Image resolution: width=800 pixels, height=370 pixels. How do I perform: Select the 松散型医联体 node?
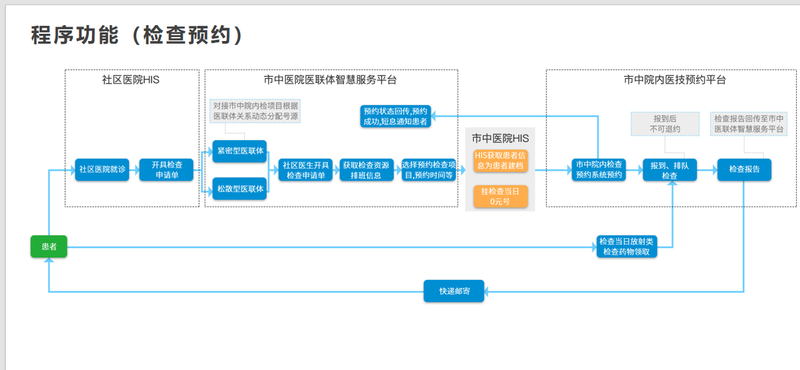[240, 188]
